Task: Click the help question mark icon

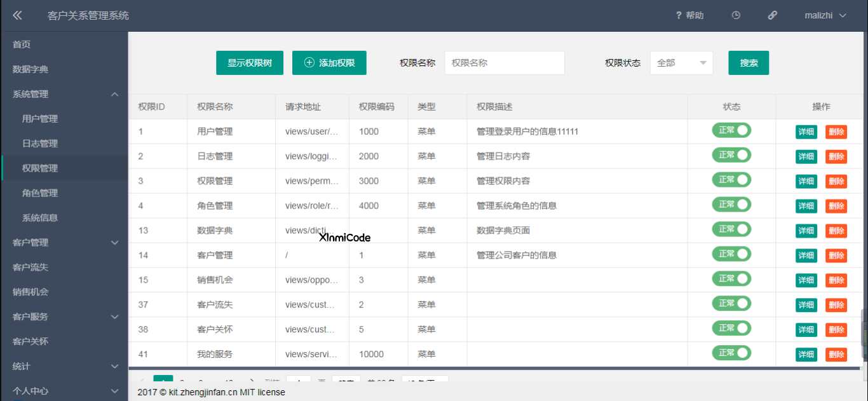Action: [x=679, y=15]
